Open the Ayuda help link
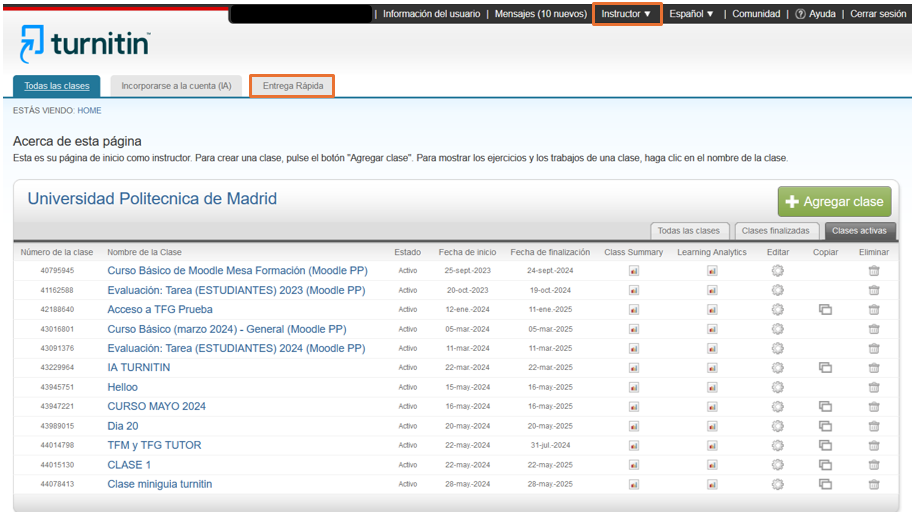Viewport: 914px width, 513px height. [x=815, y=14]
